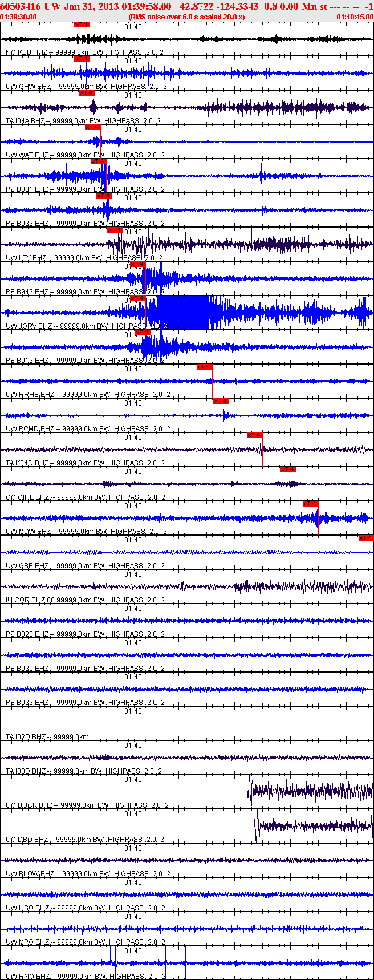The height and width of the screenshot is (980, 374).
Task: Click the end time label 01:40:45.00
Action: tap(355, 17)
